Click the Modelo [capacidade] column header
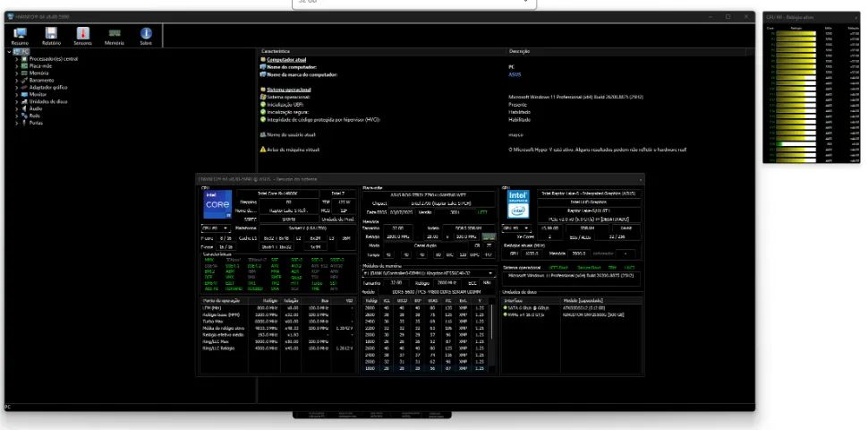The height and width of the screenshot is (430, 868). [x=601, y=301]
